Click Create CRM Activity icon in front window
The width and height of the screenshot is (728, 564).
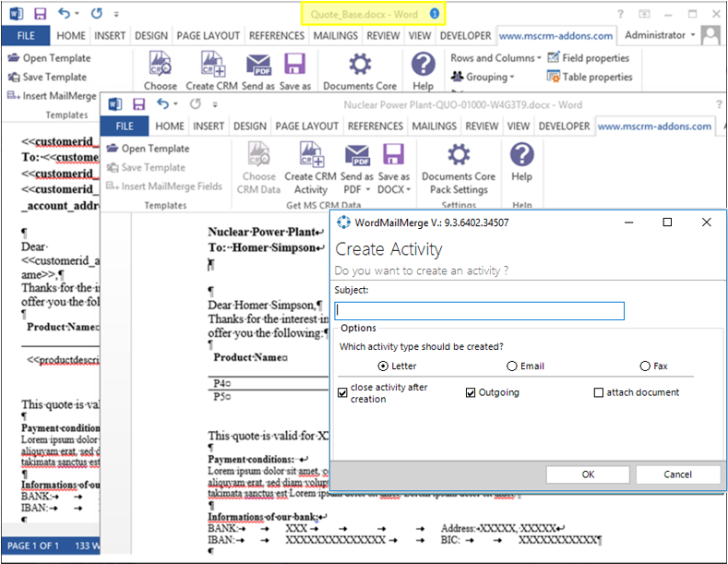pyautogui.click(x=311, y=168)
